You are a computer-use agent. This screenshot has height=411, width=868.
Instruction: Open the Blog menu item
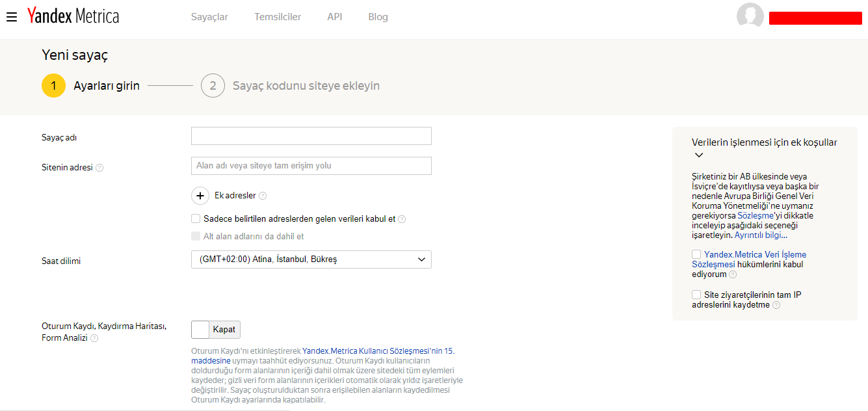tap(378, 17)
